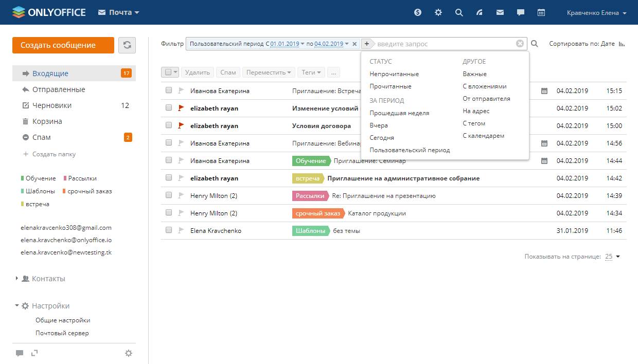
Task: Toggle the red flag on Условия договора message
Action: point(181,125)
